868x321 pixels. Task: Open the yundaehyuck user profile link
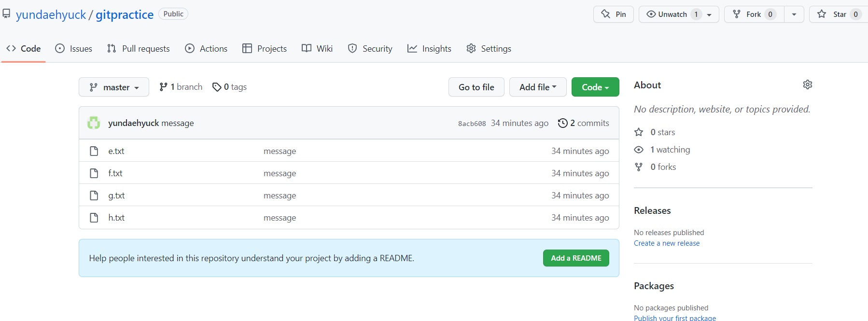(51, 14)
